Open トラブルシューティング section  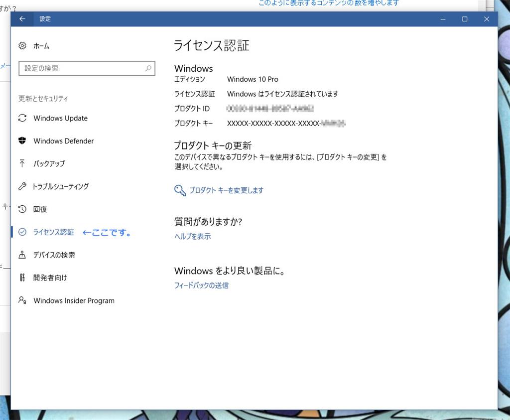coord(60,186)
